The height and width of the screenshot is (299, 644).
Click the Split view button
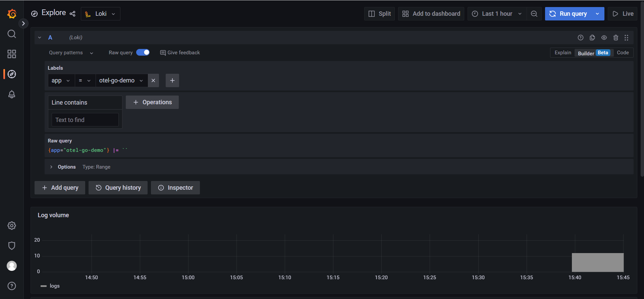coord(380,14)
